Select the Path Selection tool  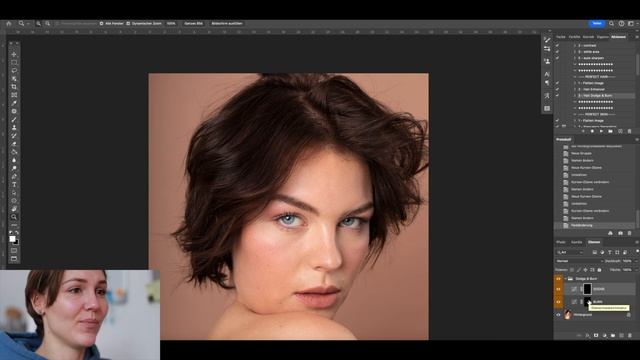14,193
